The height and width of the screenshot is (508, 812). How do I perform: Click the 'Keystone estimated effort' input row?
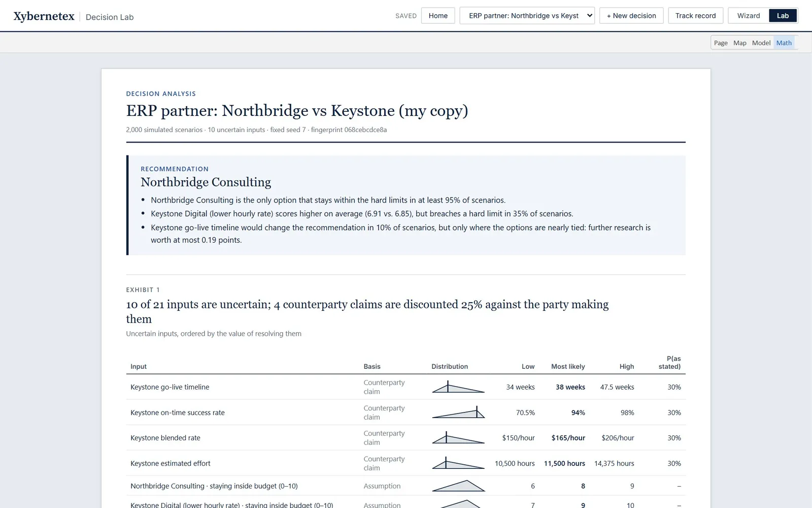(x=405, y=463)
